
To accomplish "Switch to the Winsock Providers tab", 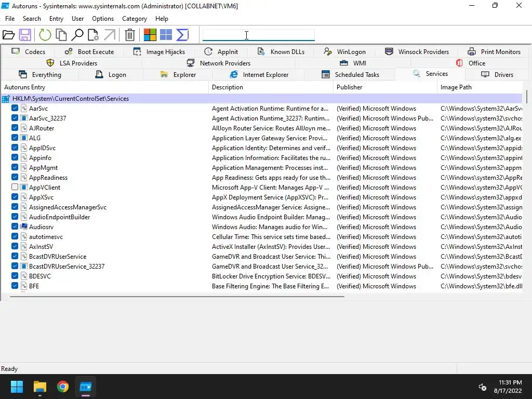I will (x=417, y=51).
